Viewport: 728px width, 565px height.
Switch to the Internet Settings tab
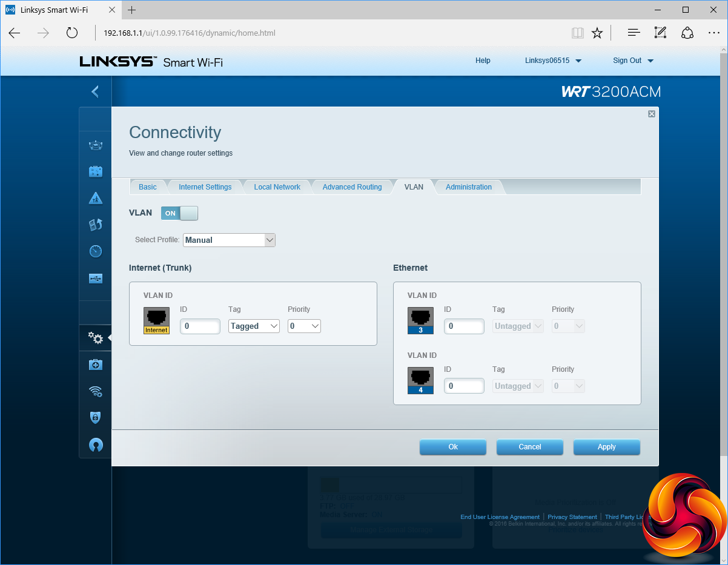tap(205, 187)
